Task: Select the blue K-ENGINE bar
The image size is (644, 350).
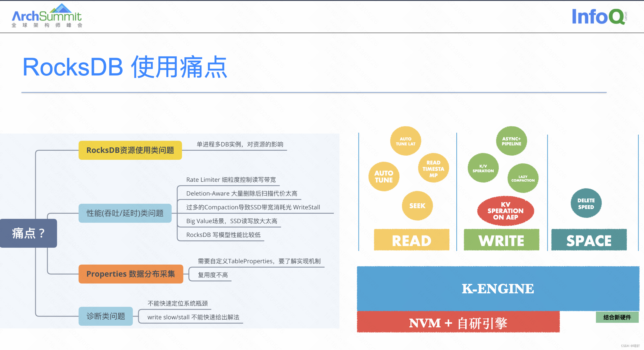Action: 498,289
